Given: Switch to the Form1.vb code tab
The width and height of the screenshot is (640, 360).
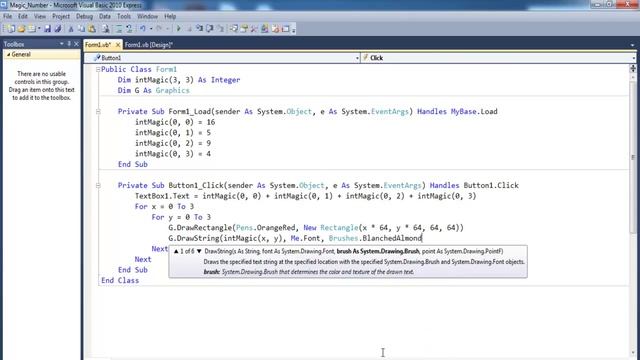Looking at the screenshot, I should click(98, 44).
